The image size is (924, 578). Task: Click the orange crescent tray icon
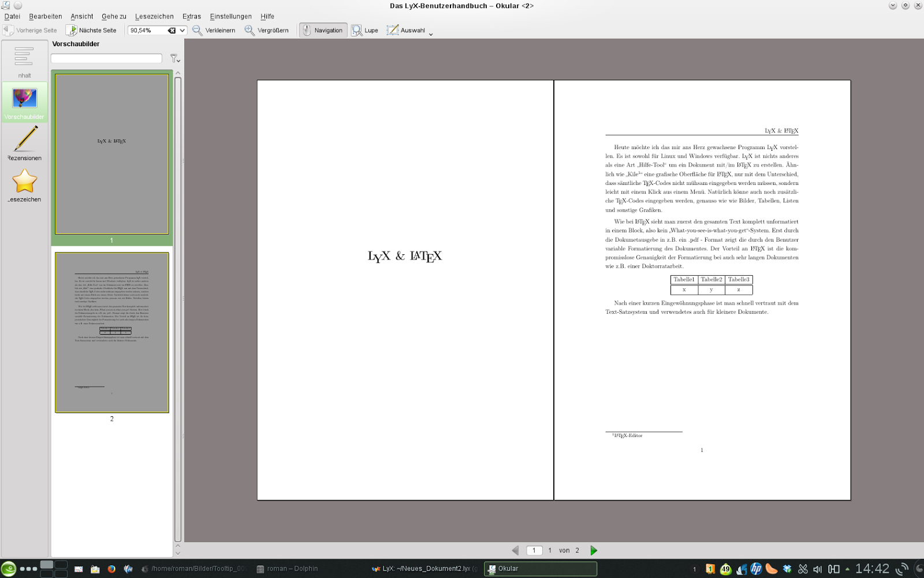pyautogui.click(x=772, y=569)
